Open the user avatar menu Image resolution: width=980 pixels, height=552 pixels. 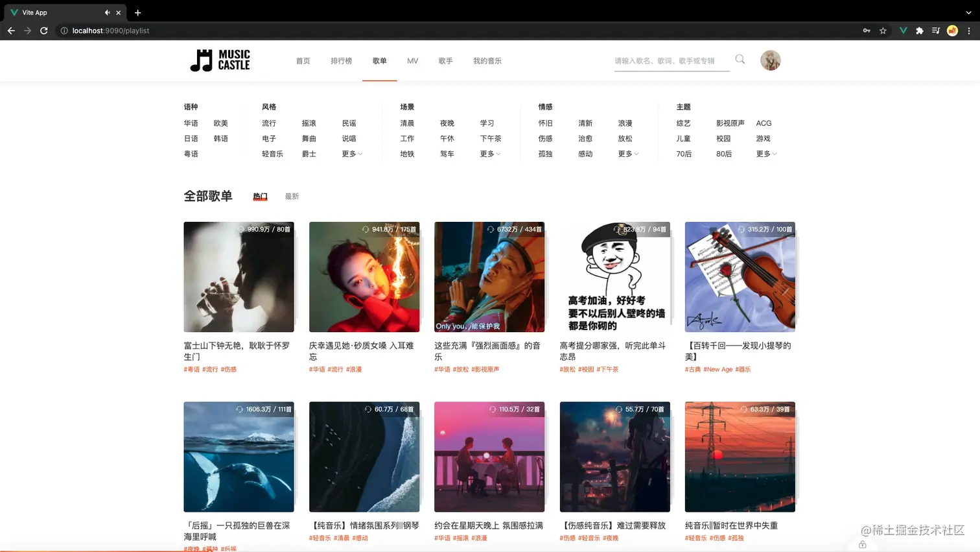pos(770,60)
